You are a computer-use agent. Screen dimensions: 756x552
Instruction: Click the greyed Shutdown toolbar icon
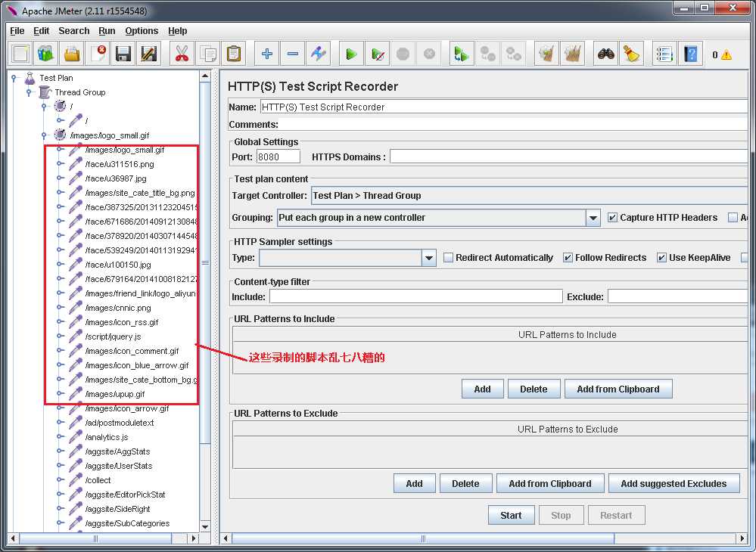(x=429, y=54)
